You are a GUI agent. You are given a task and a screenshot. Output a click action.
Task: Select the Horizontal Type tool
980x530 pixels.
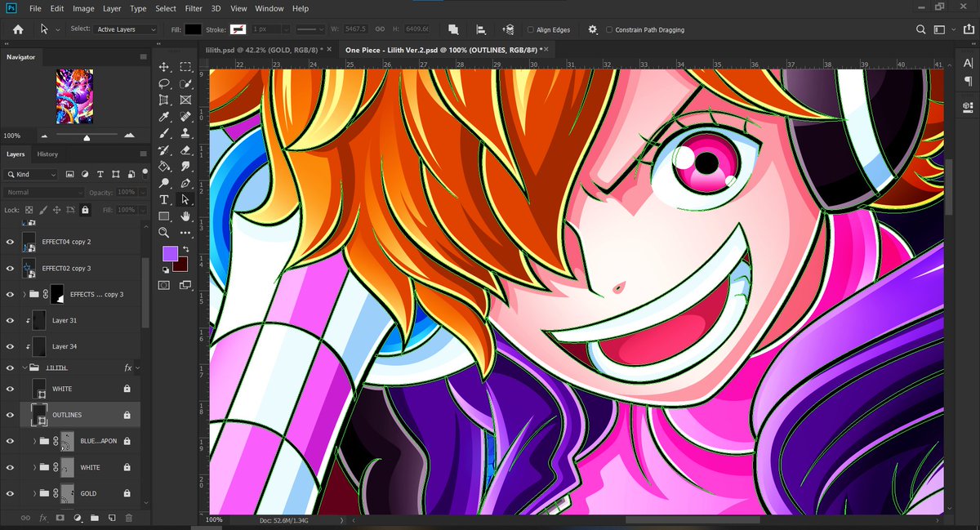165,199
